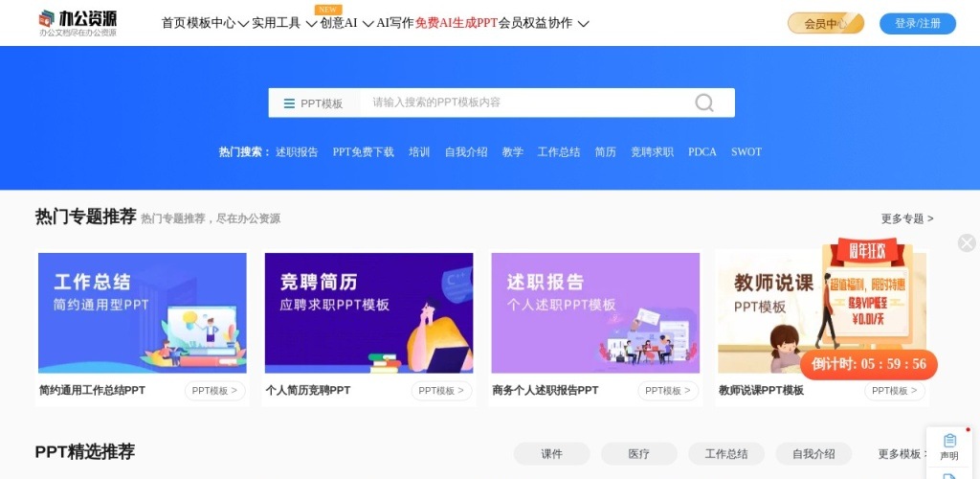980x479 pixels.
Task: Click the hamburger icon beside PPT模板
Action: click(x=289, y=103)
